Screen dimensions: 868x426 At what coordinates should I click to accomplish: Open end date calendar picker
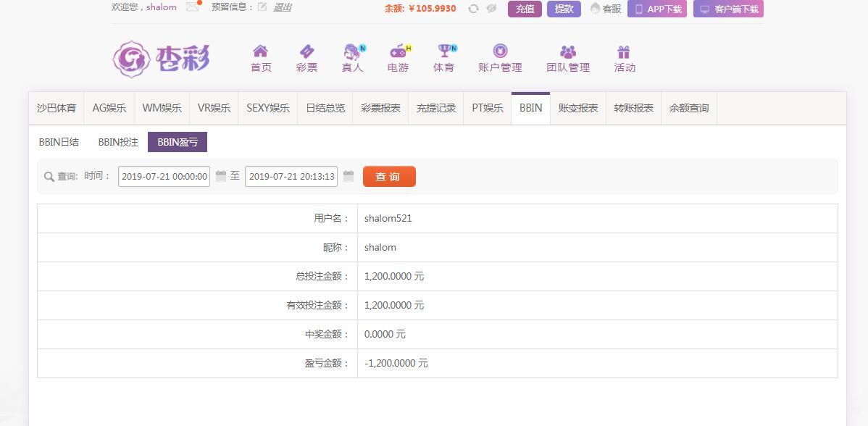(349, 176)
